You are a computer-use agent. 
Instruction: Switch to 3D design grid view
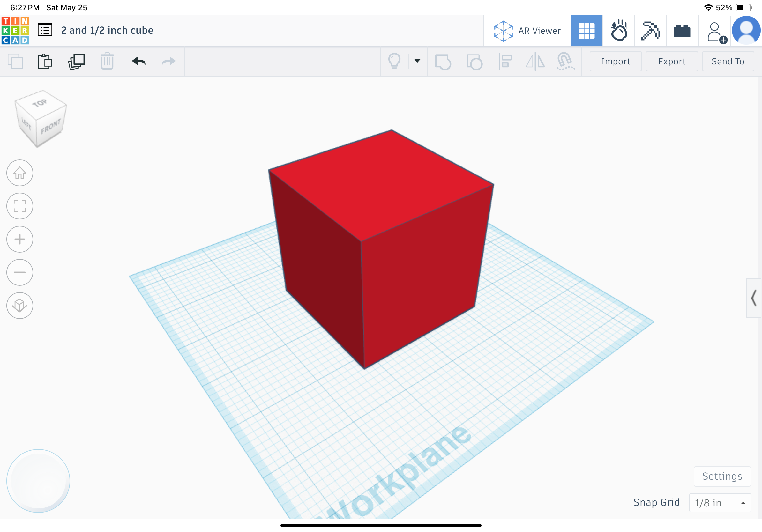click(x=586, y=31)
